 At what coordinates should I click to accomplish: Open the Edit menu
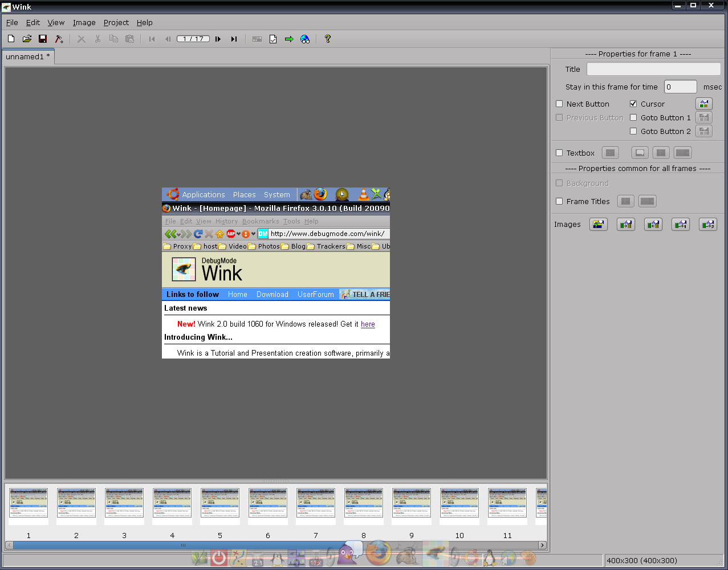pyautogui.click(x=33, y=22)
